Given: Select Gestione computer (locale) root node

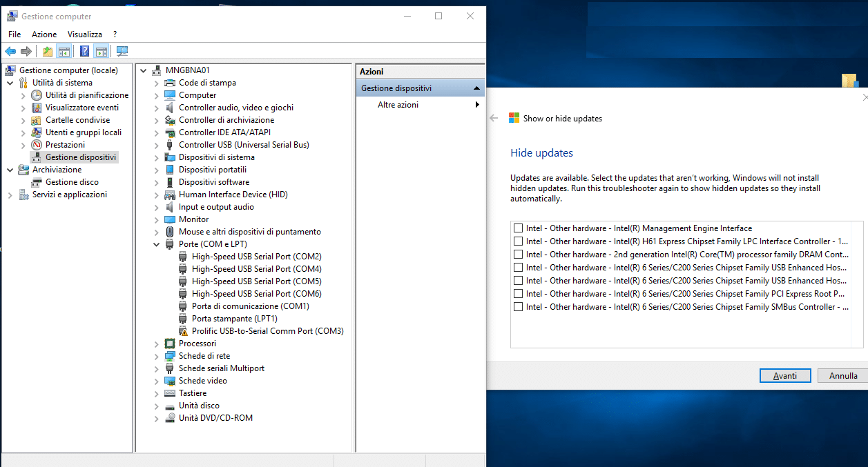Looking at the screenshot, I should pyautogui.click(x=68, y=70).
